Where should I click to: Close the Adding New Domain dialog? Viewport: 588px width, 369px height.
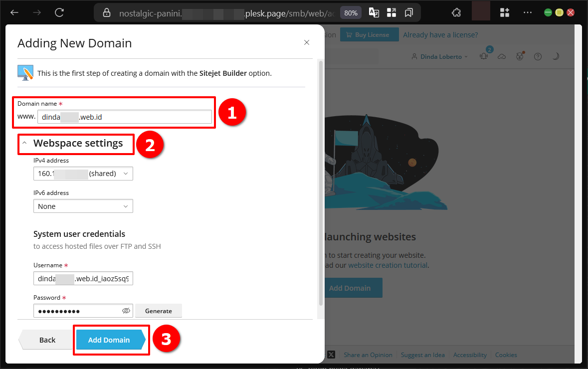click(x=307, y=43)
